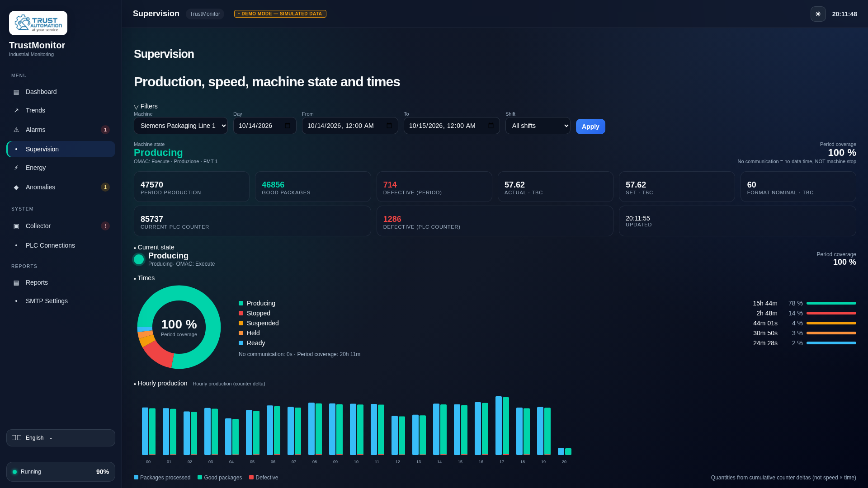
Task: Open the Dashboard menu item
Action: point(61,92)
